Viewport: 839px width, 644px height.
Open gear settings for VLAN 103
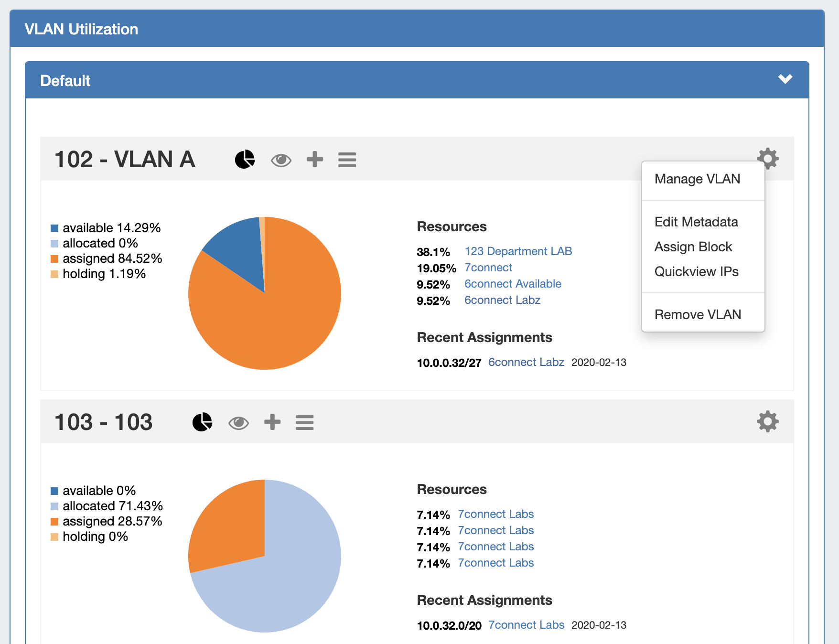coord(767,421)
